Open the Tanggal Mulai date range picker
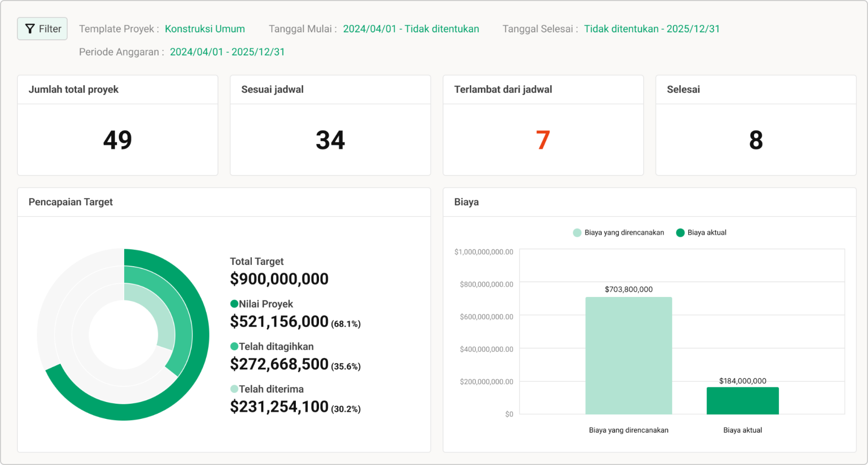Viewport: 868px width, 465px height. [x=411, y=29]
